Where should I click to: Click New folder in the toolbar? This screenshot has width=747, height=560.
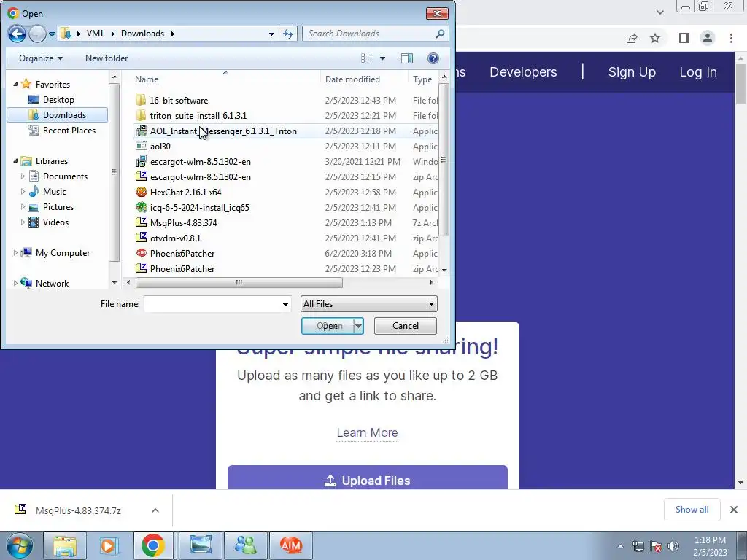[x=107, y=58]
